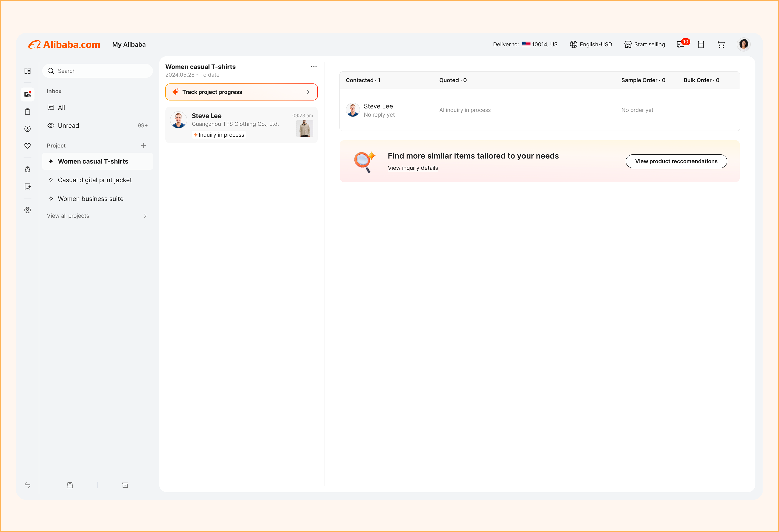This screenshot has height=532, width=779.
Task: Click the Bulk Order · 0 column header
Action: [x=701, y=80]
